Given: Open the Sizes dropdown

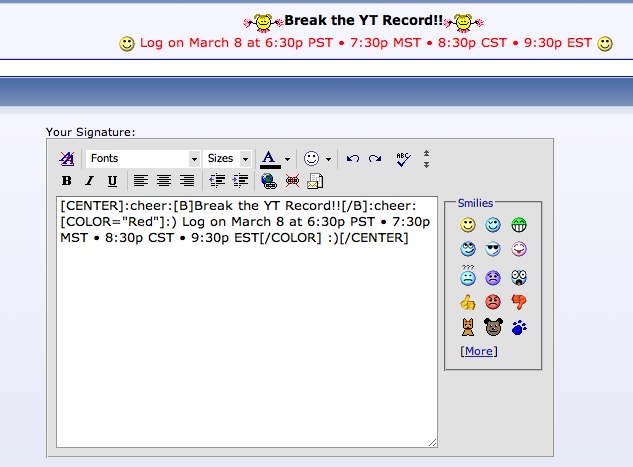Looking at the screenshot, I should pos(227,159).
